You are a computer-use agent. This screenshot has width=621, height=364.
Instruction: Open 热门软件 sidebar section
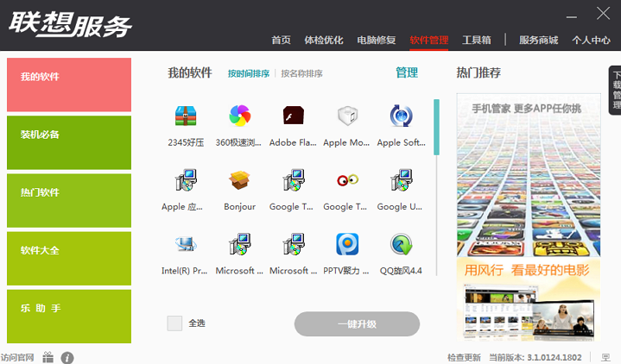pos(69,201)
